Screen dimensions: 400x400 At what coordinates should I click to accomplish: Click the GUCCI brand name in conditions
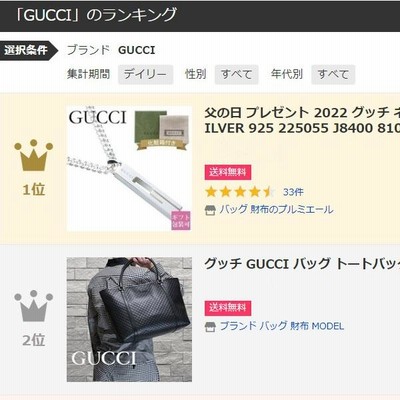[x=137, y=50]
